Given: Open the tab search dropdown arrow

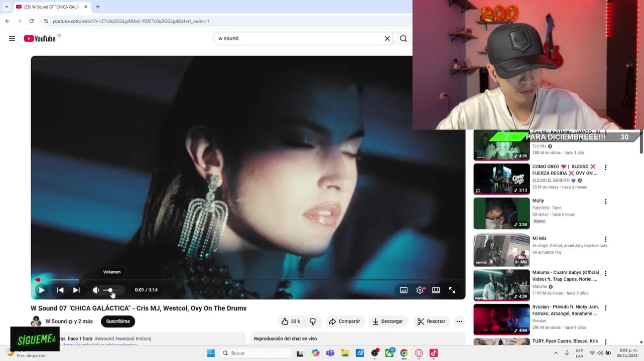Looking at the screenshot, I should point(7,7).
